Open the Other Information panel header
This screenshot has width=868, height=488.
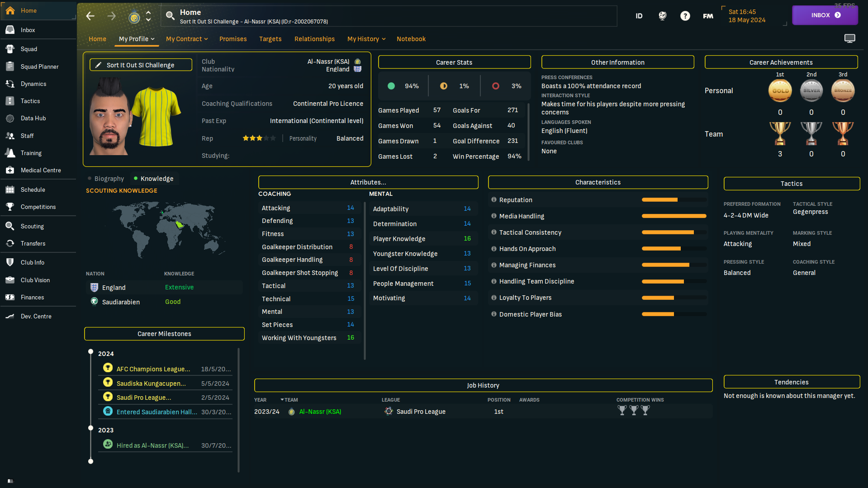(617, 62)
